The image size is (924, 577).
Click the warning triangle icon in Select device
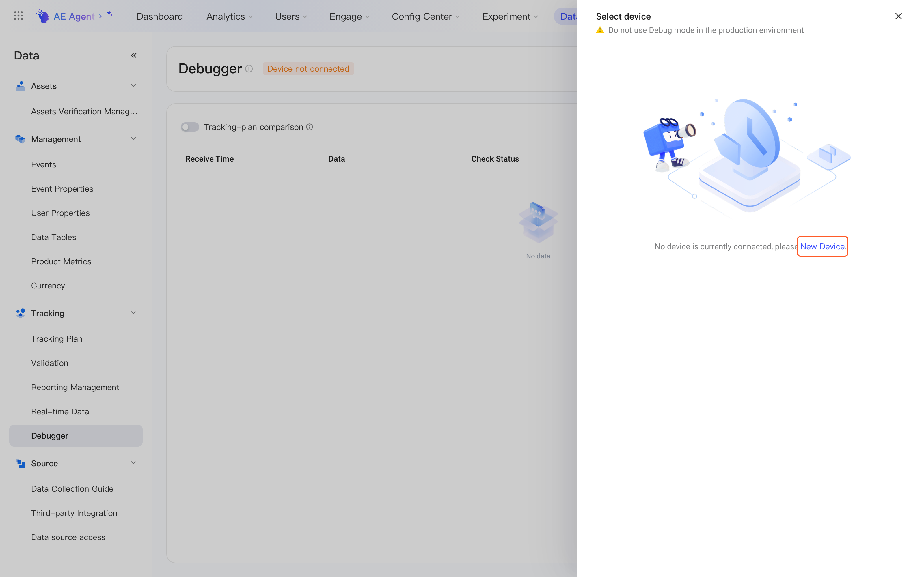[x=600, y=30]
